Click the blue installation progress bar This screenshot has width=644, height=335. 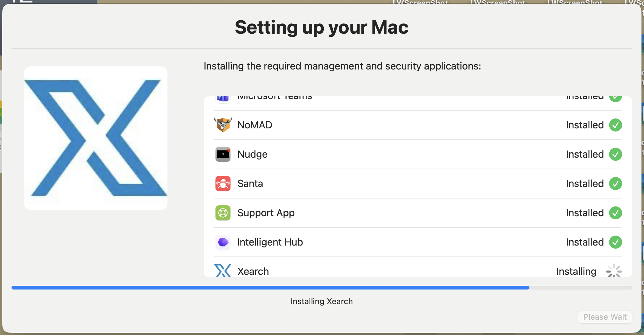270,288
